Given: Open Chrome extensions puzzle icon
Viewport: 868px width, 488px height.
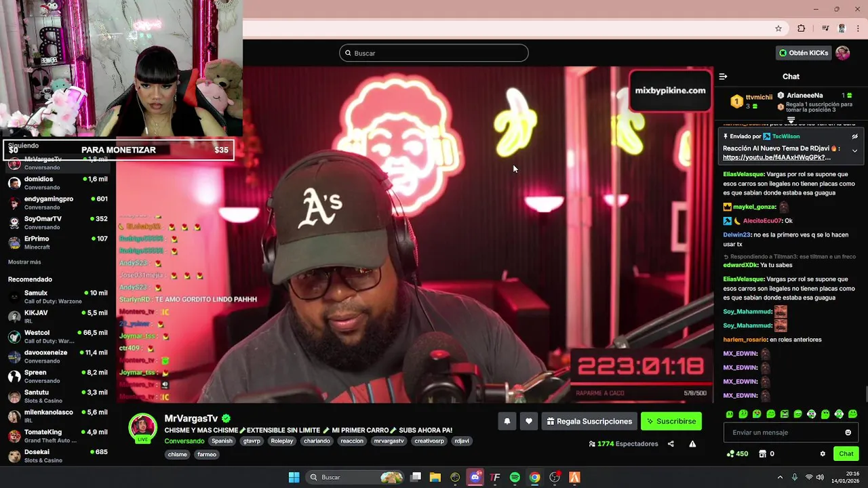Looking at the screenshot, I should coord(801,28).
